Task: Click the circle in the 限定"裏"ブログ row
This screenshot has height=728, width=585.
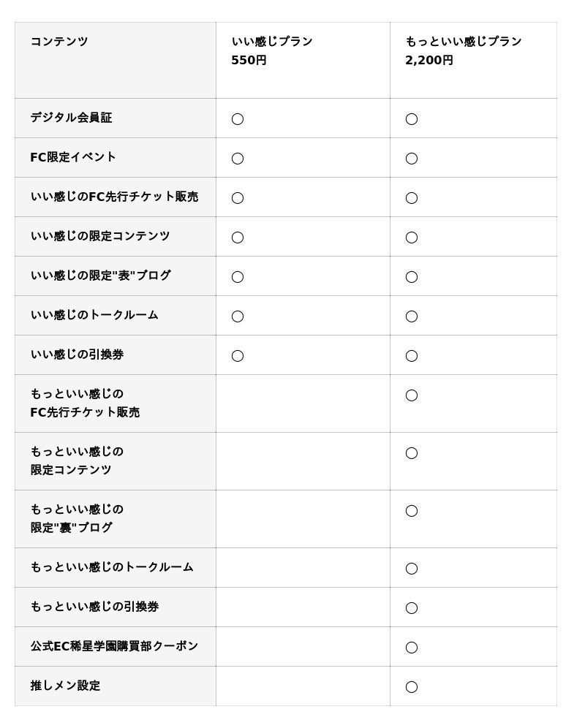Action: [x=412, y=511]
